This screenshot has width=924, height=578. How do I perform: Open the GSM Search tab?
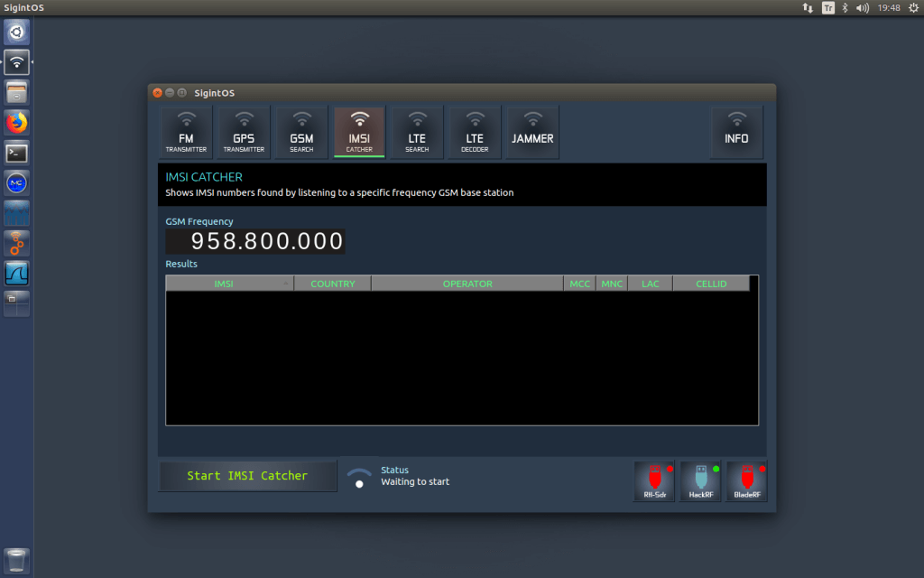tap(301, 132)
